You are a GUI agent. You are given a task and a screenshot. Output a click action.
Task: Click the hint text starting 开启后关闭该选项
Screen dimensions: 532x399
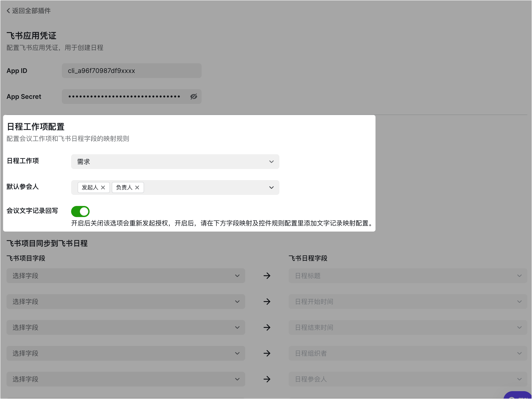221,223
